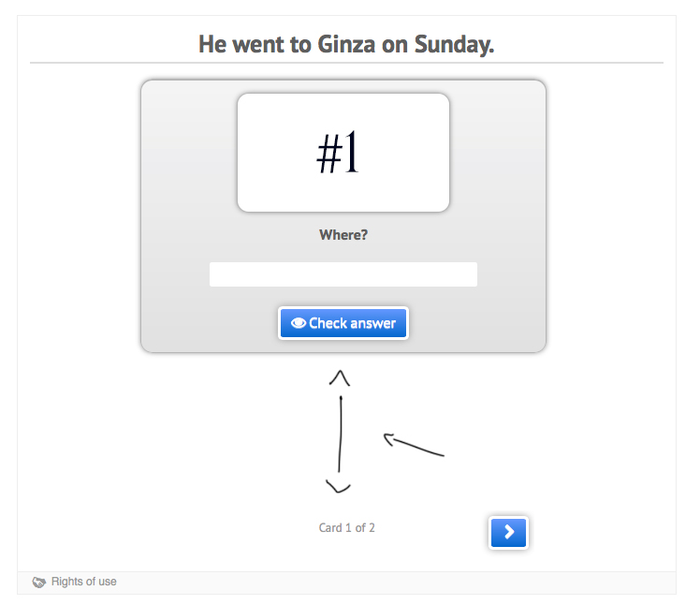Click the word 'Sunday' in the heading
The width and height of the screenshot is (700, 605).
pyautogui.click(x=452, y=45)
